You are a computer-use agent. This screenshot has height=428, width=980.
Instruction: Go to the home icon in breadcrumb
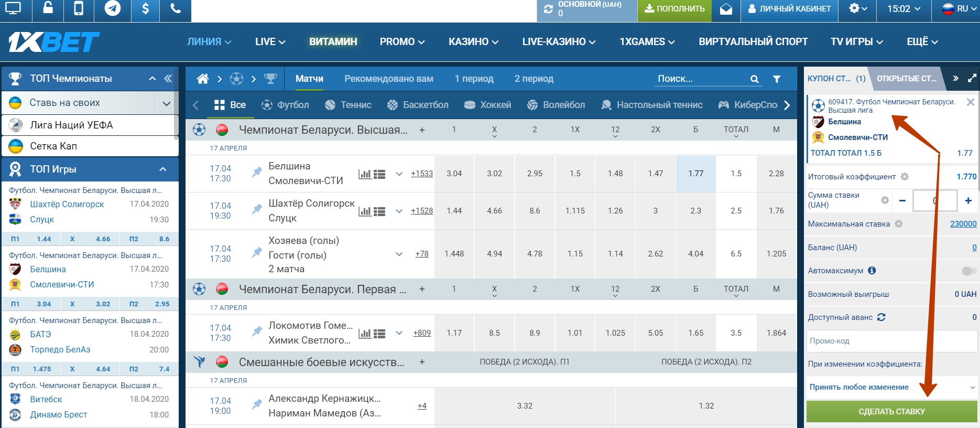pyautogui.click(x=202, y=79)
